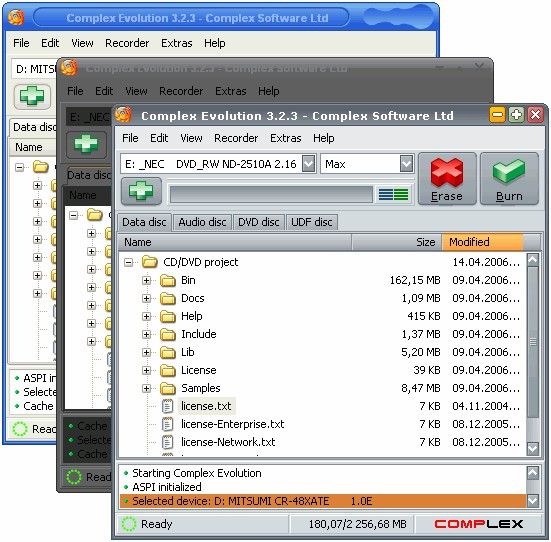Screen dimensions: 551x542
Task: Open Extras menu in blue back window
Action: tap(177, 43)
